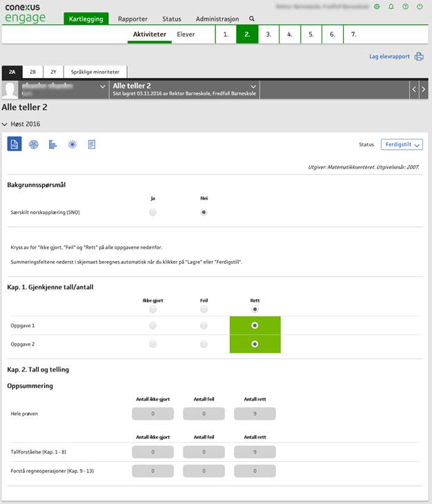Viewport: 432px width, 504px height.
Task: Mark Oppgave 2 as 'Ikke gjort'
Action: tap(153, 344)
